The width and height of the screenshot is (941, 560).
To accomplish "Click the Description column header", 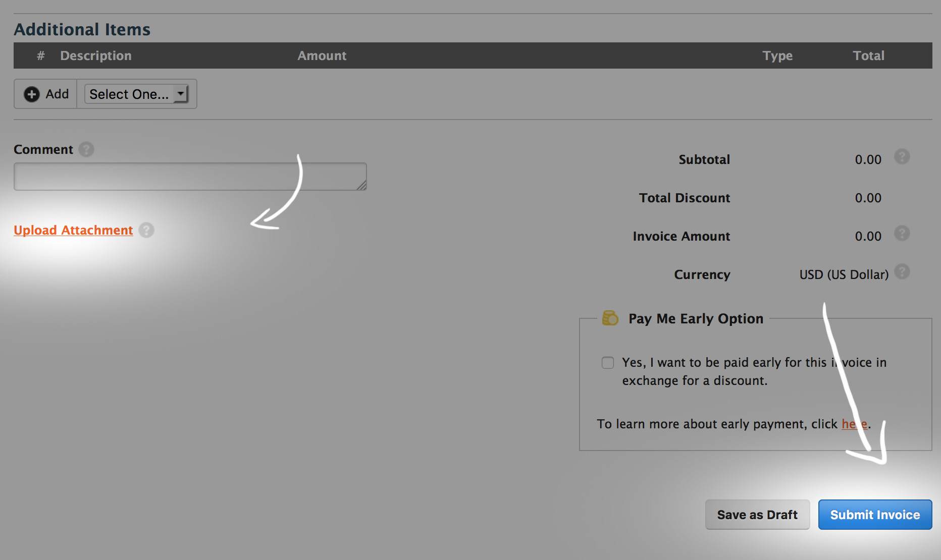I will (x=96, y=55).
